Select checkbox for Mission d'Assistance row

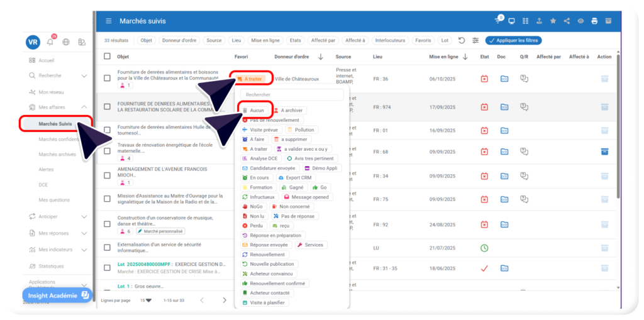point(107,199)
